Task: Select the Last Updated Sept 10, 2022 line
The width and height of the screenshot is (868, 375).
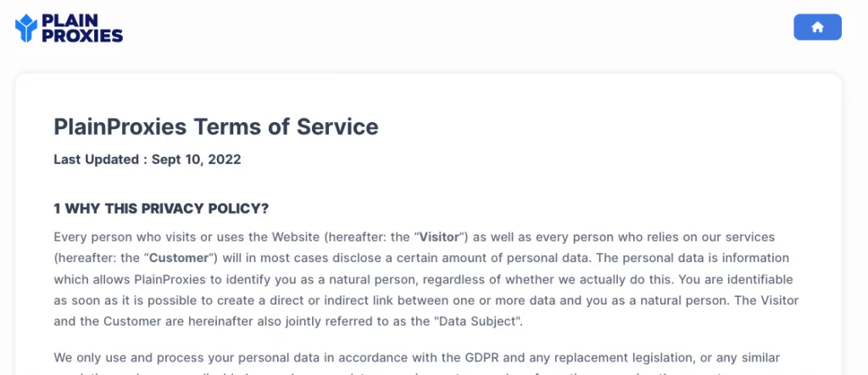Action: coord(147,160)
